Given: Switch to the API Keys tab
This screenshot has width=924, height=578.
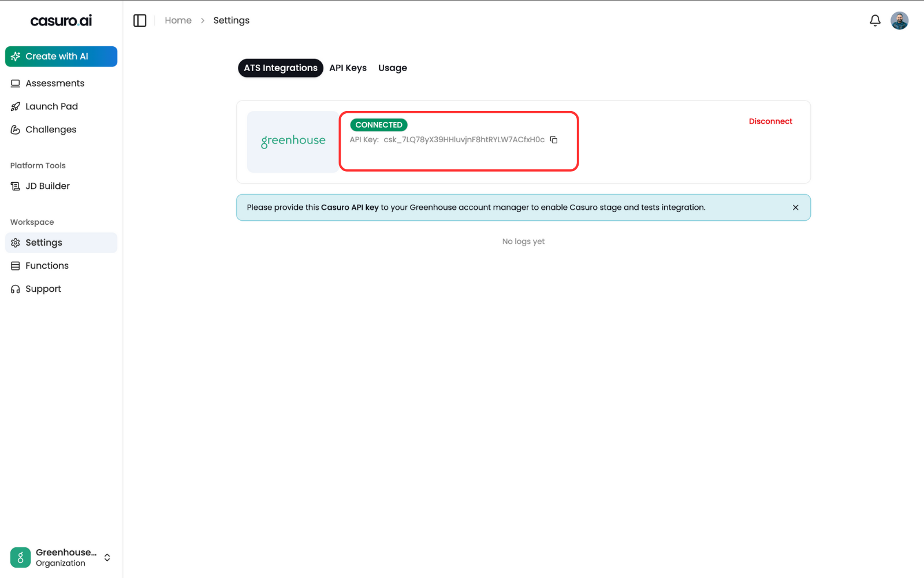Looking at the screenshot, I should tap(348, 68).
